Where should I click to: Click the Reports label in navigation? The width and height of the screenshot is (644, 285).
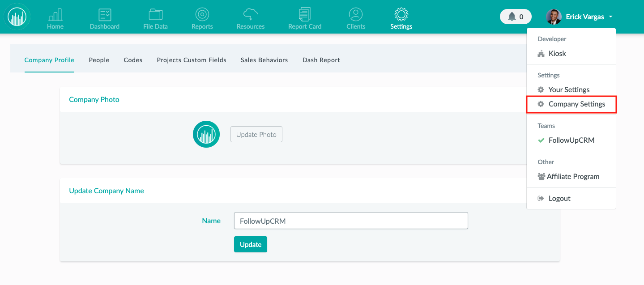pyautogui.click(x=202, y=26)
